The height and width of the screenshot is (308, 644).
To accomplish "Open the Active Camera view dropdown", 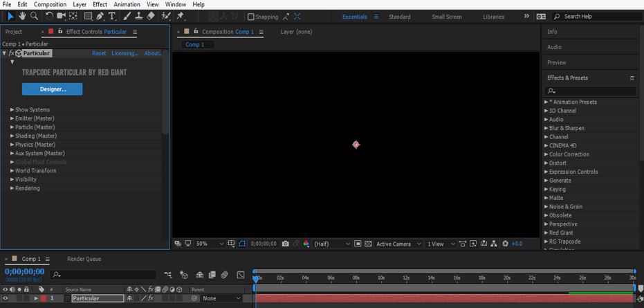I will (x=397, y=244).
